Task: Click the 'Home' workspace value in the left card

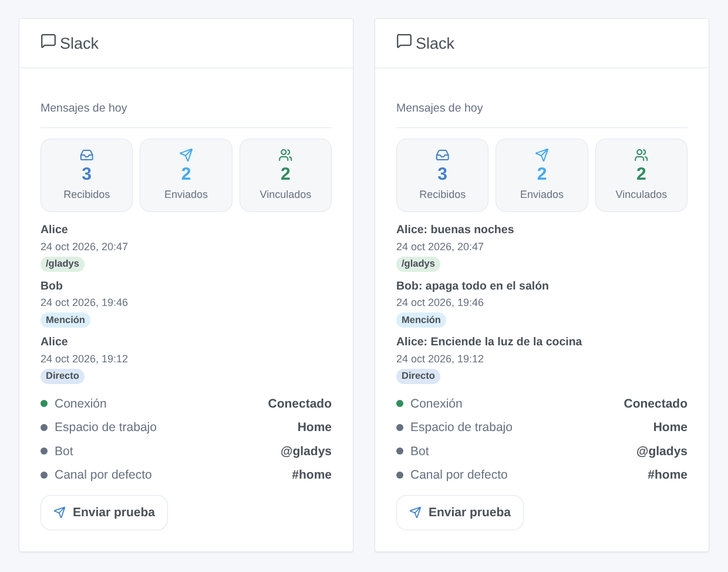Action: (315, 427)
